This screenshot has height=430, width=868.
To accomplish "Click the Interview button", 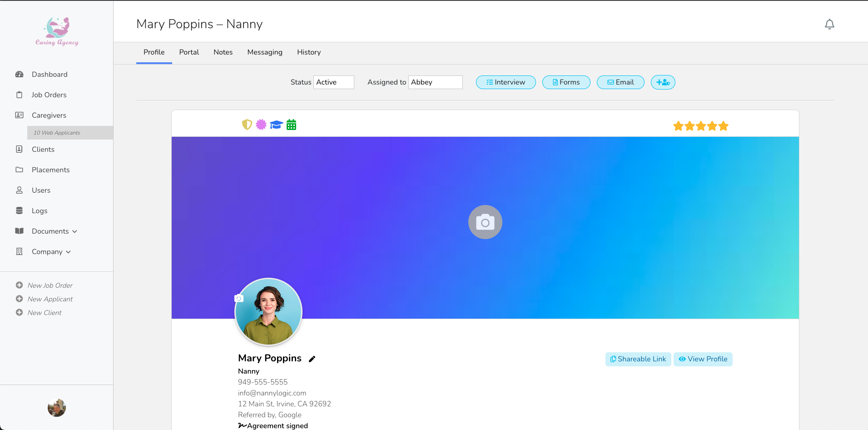I will pyautogui.click(x=506, y=82).
